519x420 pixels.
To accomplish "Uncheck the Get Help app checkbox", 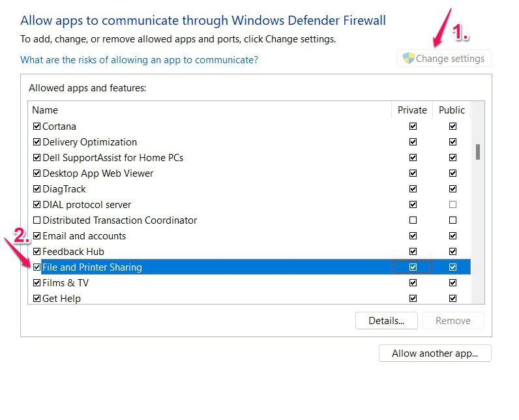I will [x=37, y=299].
